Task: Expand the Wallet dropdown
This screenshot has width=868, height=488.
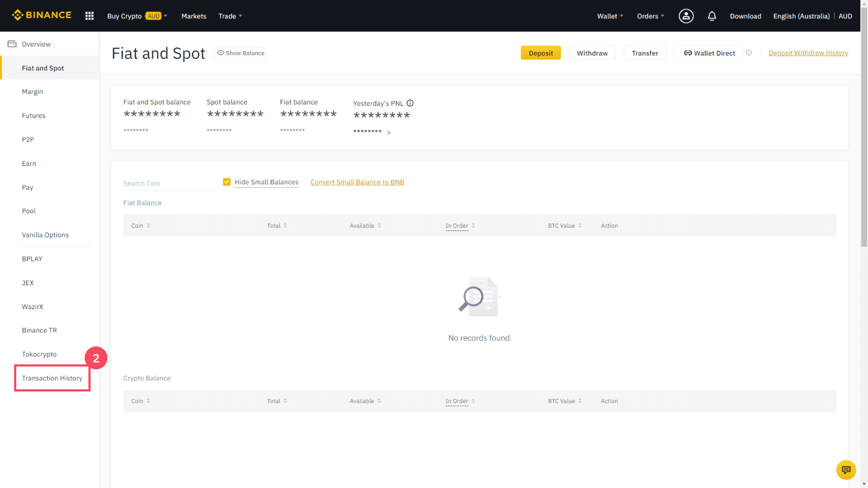Action: click(610, 16)
